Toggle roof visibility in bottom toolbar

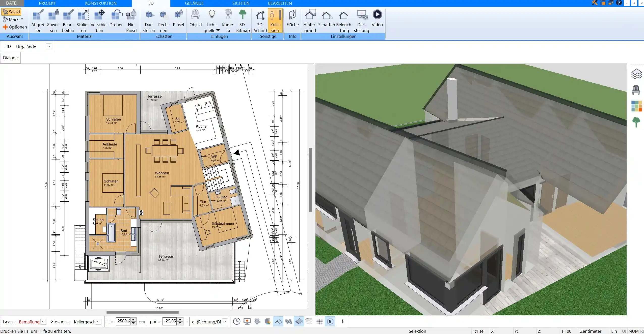pyautogui.click(x=278, y=321)
